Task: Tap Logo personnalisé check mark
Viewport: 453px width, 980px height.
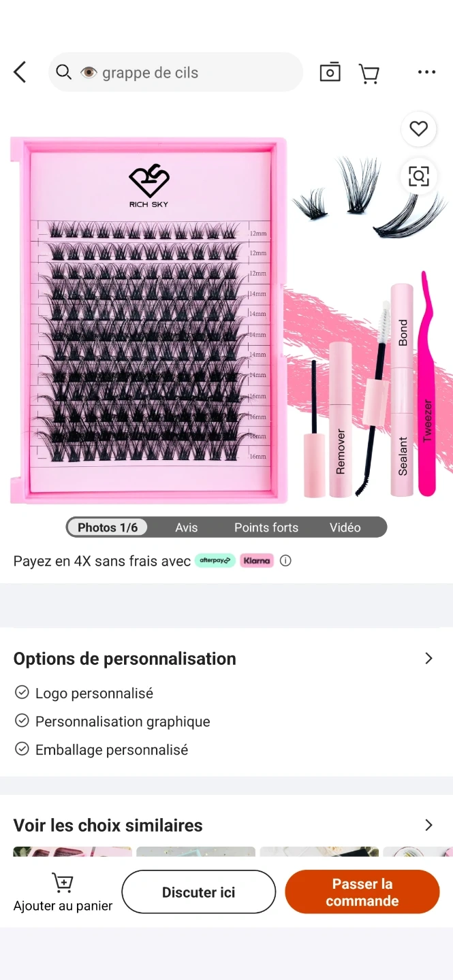Action: click(22, 693)
